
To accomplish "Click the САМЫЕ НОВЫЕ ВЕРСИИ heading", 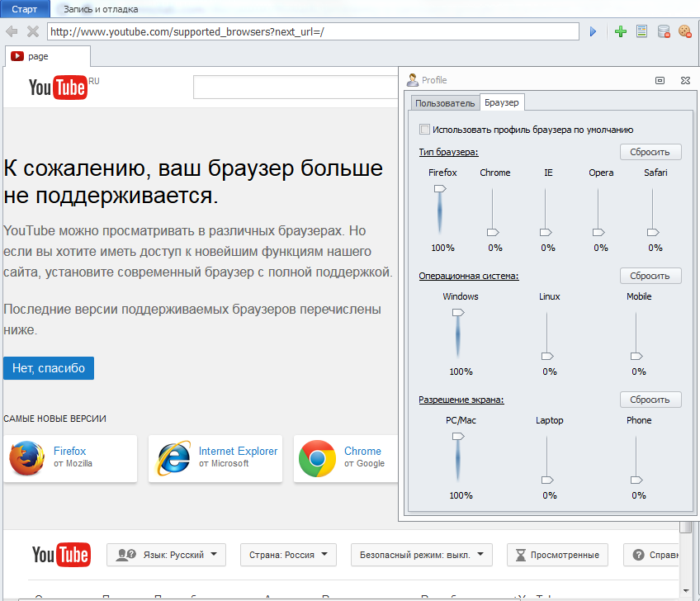I will (x=55, y=419).
